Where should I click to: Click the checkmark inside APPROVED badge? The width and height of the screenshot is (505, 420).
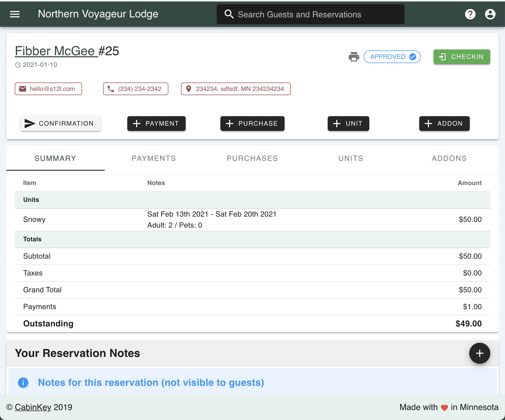point(412,57)
